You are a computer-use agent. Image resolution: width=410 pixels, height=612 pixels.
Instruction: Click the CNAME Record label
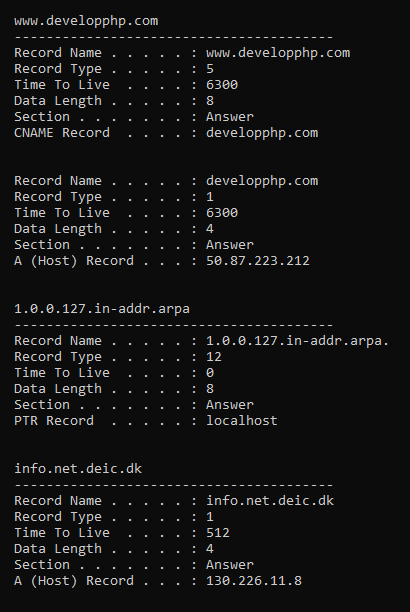pyautogui.click(x=62, y=133)
